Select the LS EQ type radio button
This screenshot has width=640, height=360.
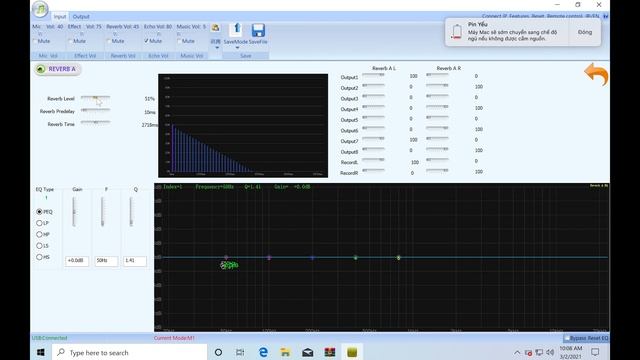point(39,246)
